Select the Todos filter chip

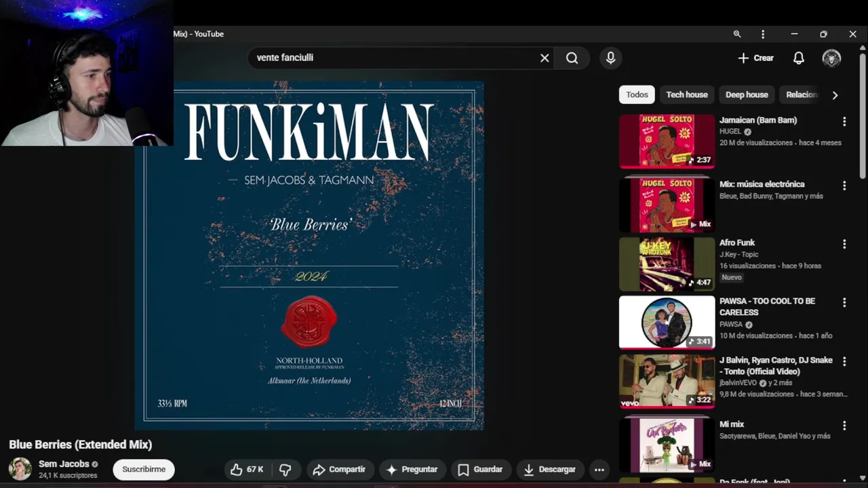coord(637,95)
